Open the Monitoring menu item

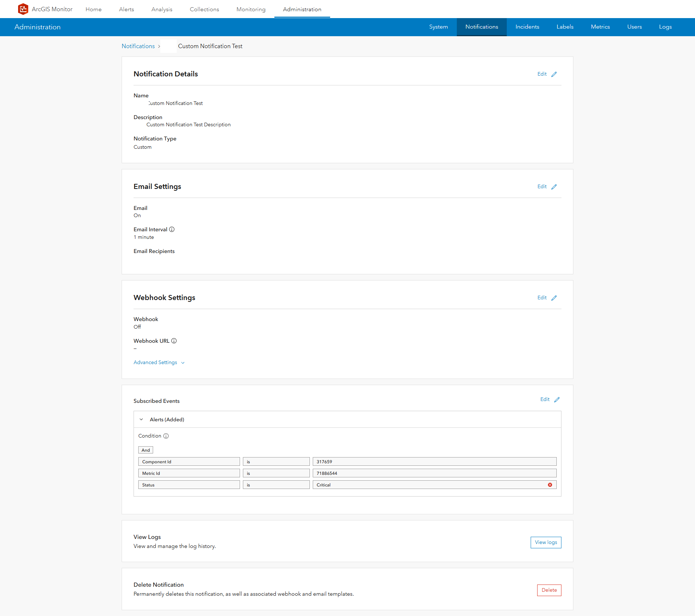251,9
